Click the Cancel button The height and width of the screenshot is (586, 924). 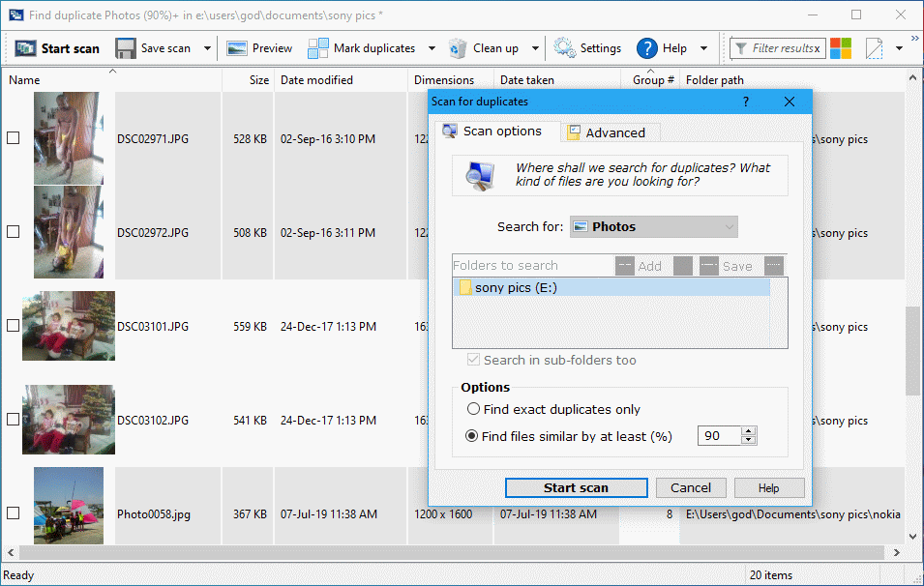point(691,487)
